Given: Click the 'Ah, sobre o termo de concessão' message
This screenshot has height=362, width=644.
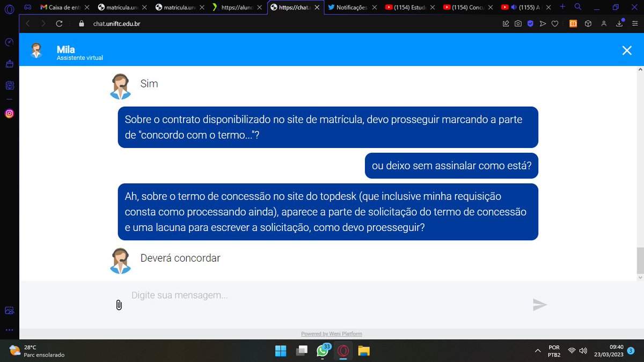Looking at the screenshot, I should [x=328, y=212].
